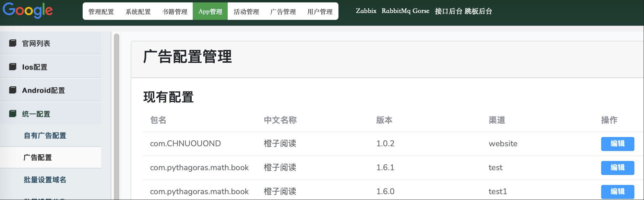Go to 接口后台 from the header
644x200 pixels.
[x=448, y=11]
